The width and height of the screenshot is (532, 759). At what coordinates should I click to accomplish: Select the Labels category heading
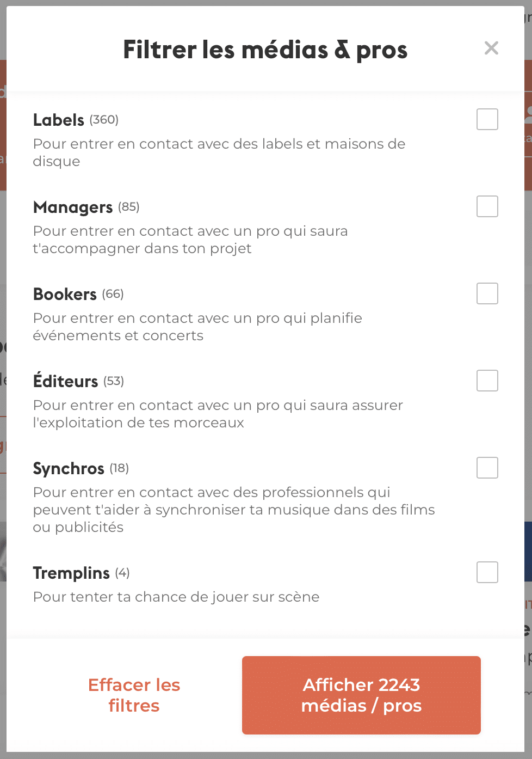coord(59,120)
